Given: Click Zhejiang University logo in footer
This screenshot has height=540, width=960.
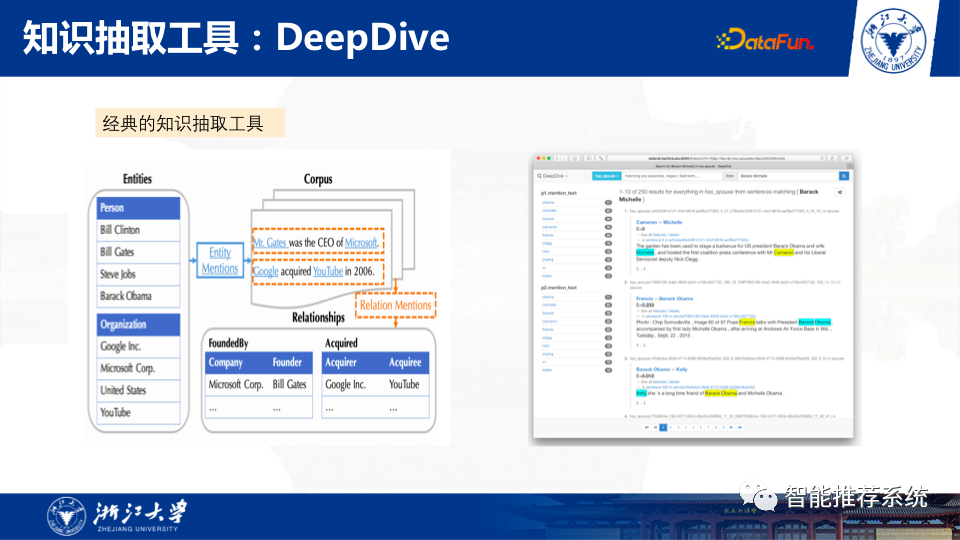Looking at the screenshot, I should 116,516.
